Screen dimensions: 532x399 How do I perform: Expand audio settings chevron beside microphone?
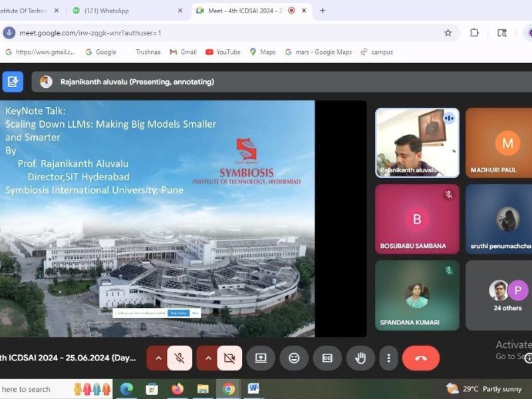pyautogui.click(x=158, y=358)
